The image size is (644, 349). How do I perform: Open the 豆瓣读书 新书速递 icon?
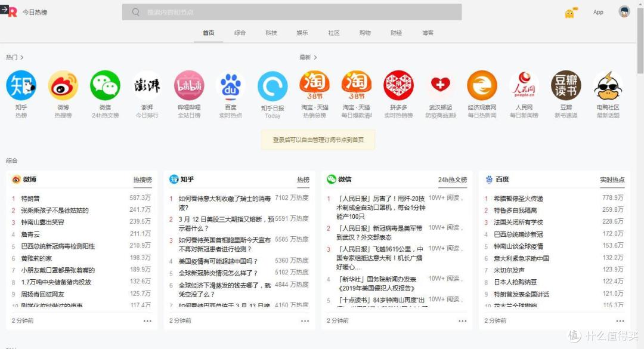click(x=566, y=85)
